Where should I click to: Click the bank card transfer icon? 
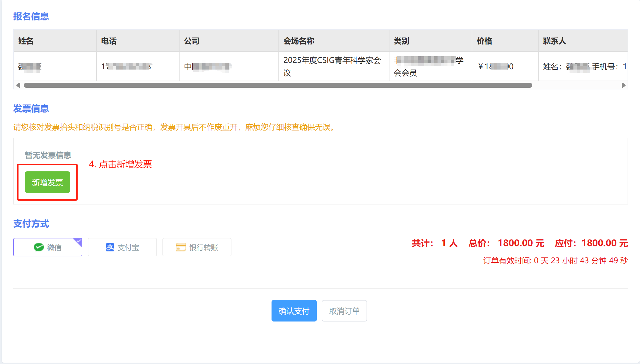click(181, 247)
